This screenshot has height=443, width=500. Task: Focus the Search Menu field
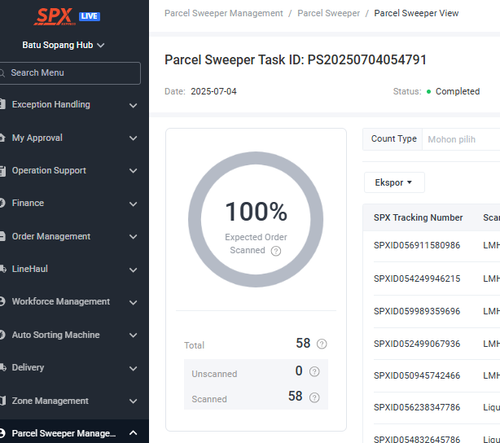70,73
